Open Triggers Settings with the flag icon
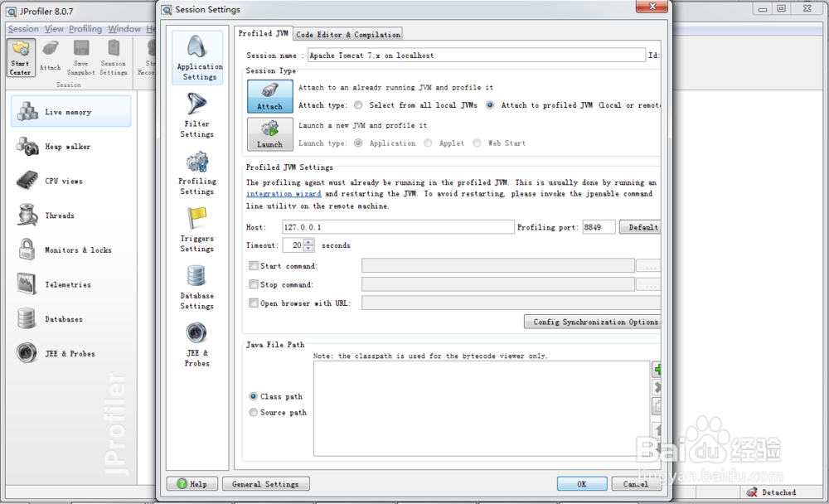Image resolution: width=829 pixels, height=504 pixels. 196,230
